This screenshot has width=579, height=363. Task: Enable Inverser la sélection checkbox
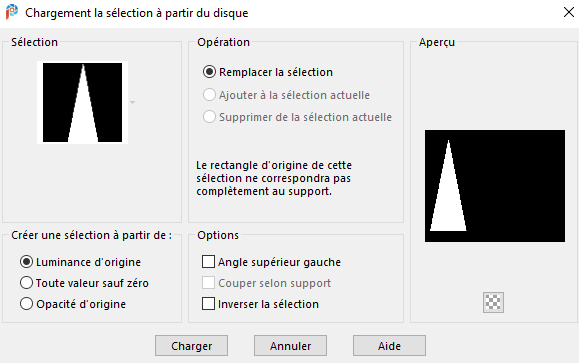pos(260,304)
